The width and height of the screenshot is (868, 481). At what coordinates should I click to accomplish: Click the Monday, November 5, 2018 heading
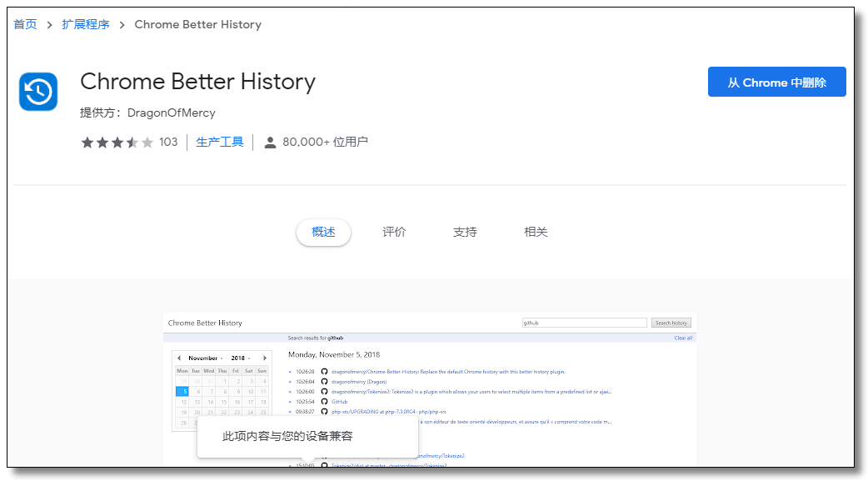click(334, 354)
